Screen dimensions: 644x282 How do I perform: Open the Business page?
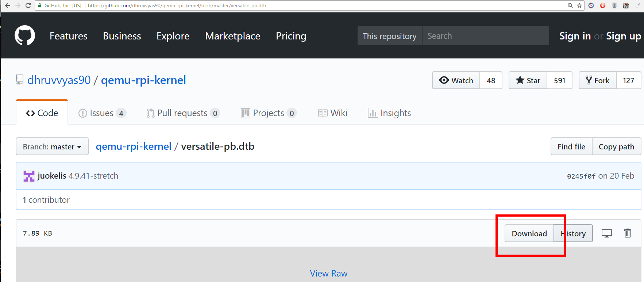click(x=122, y=36)
